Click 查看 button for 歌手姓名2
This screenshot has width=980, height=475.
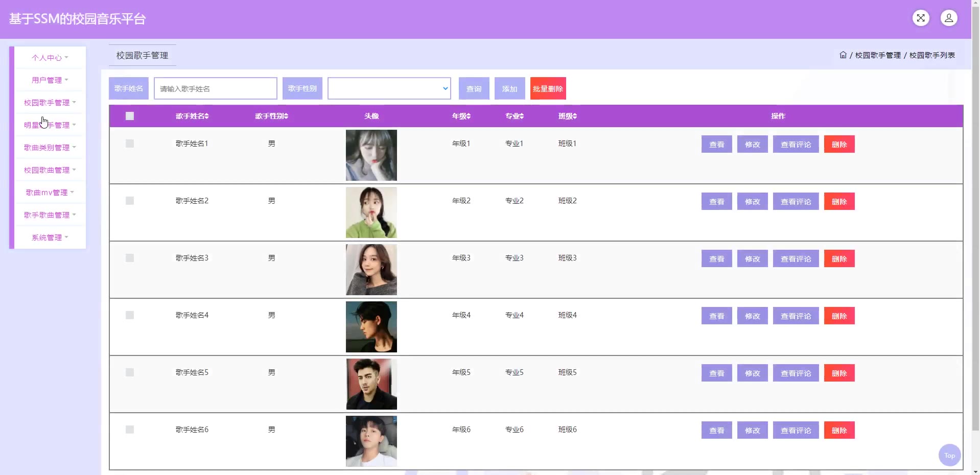(x=717, y=201)
